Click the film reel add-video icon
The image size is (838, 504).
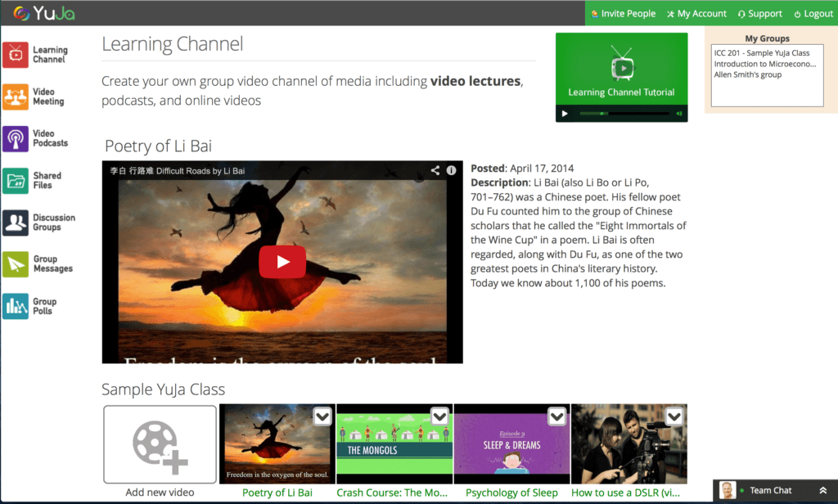[x=160, y=447]
